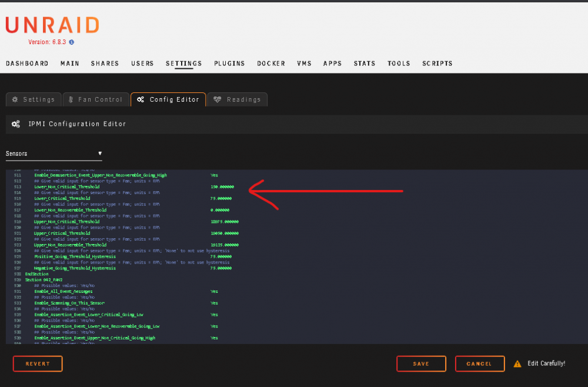Click the gears icon on Config Editor tab
This screenshot has height=387, width=588.
click(141, 99)
